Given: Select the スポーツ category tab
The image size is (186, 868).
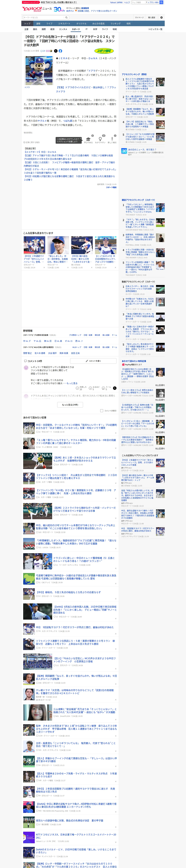Looking at the screenshot, I should [76, 29].
